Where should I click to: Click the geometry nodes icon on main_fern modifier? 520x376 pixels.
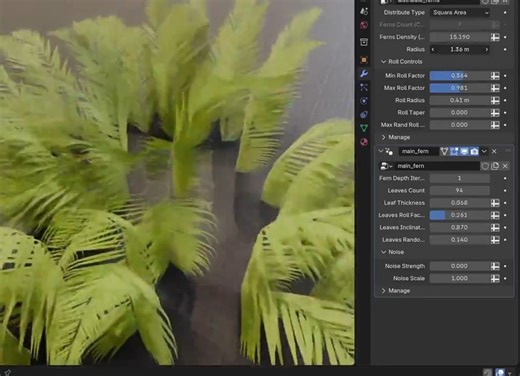point(389,151)
